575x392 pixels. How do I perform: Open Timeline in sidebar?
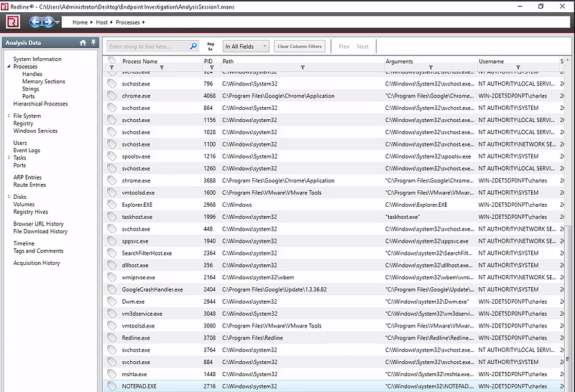click(x=24, y=243)
